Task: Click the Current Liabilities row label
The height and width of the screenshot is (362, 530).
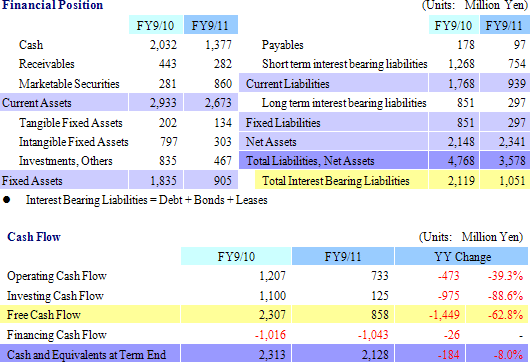Action: tap(334, 83)
